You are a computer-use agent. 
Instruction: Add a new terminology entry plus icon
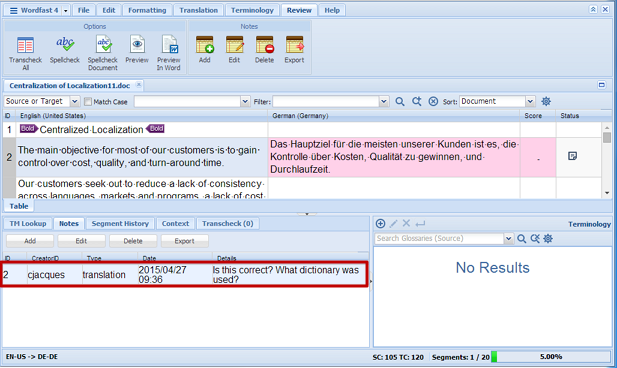381,224
